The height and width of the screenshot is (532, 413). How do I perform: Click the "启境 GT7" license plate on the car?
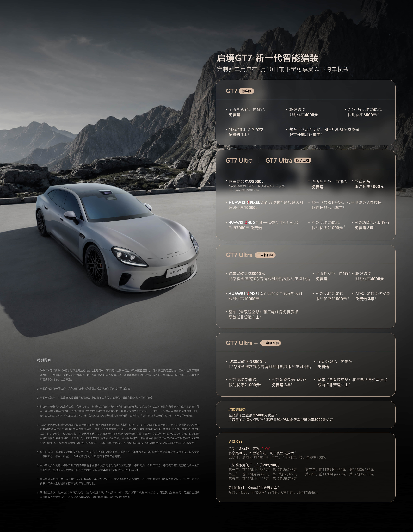[x=177, y=271]
